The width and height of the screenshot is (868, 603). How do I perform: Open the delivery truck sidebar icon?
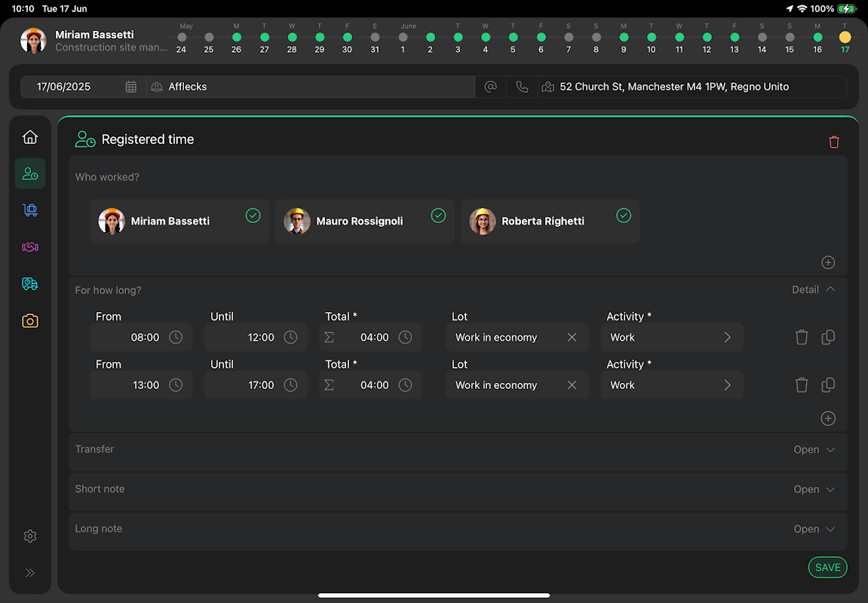click(30, 283)
